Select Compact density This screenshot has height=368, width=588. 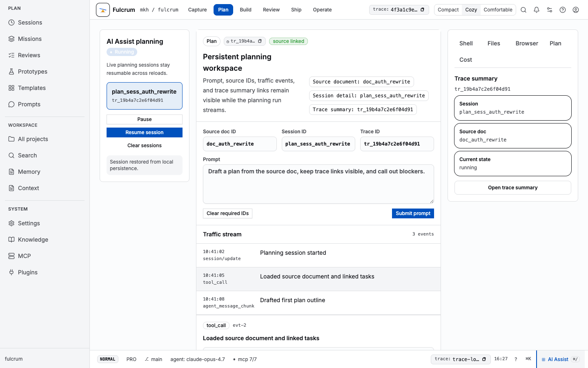pyautogui.click(x=448, y=10)
